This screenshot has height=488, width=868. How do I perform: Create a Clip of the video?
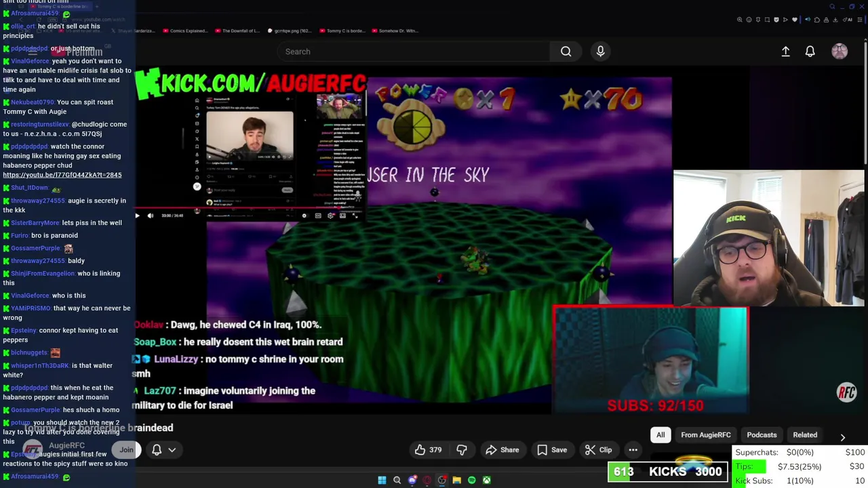(x=598, y=450)
